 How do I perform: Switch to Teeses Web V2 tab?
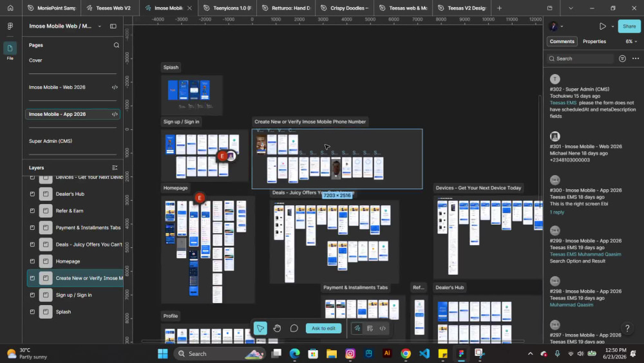[109, 8]
